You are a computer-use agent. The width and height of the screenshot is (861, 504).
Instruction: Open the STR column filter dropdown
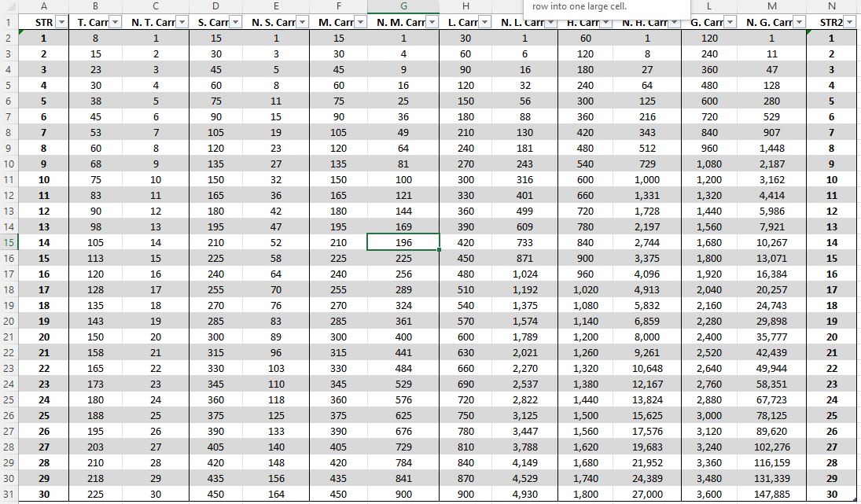(61, 23)
